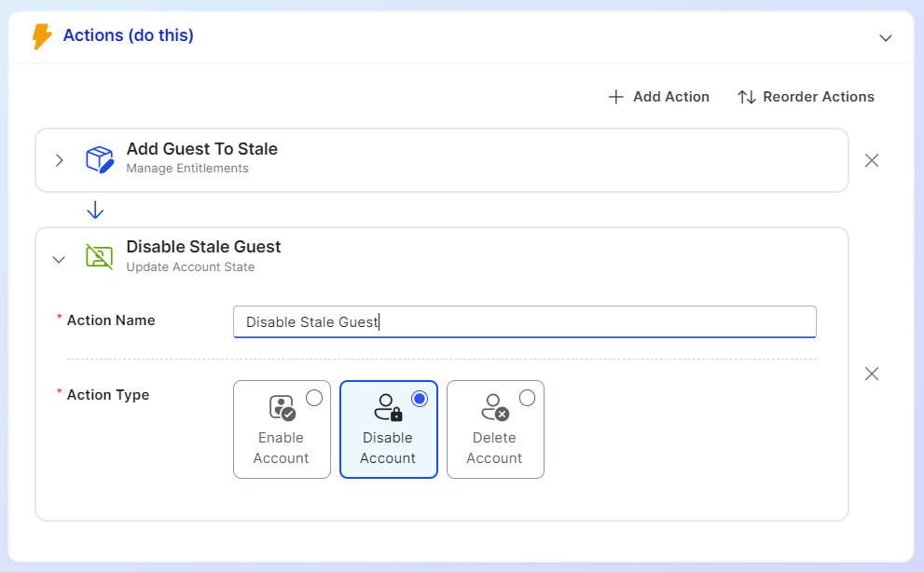The height and width of the screenshot is (572, 924).
Task: Click the Reorder Actions button
Action: pyautogui.click(x=806, y=97)
